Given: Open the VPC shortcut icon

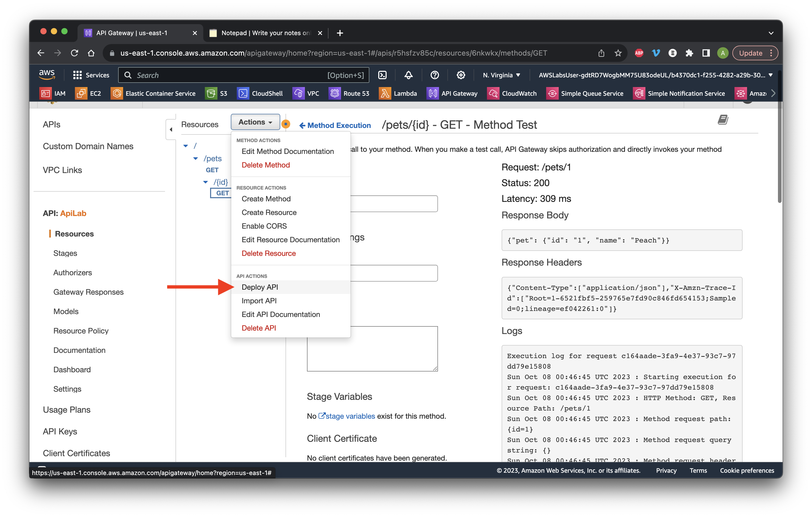Looking at the screenshot, I should (x=298, y=94).
